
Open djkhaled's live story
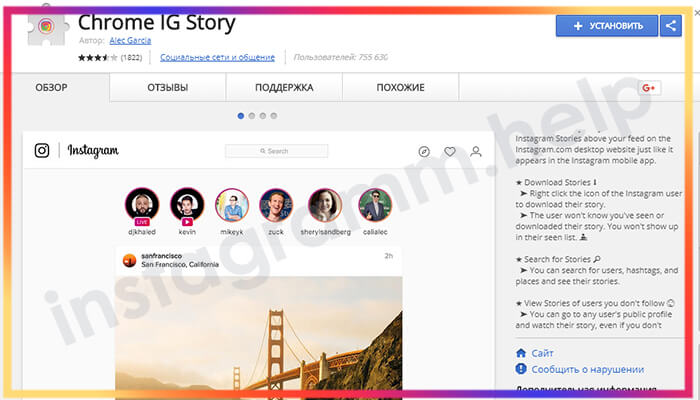point(142,205)
